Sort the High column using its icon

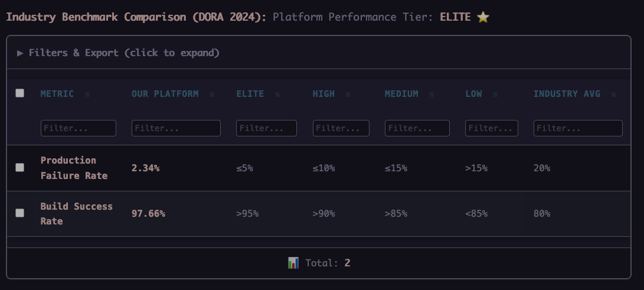(348, 94)
